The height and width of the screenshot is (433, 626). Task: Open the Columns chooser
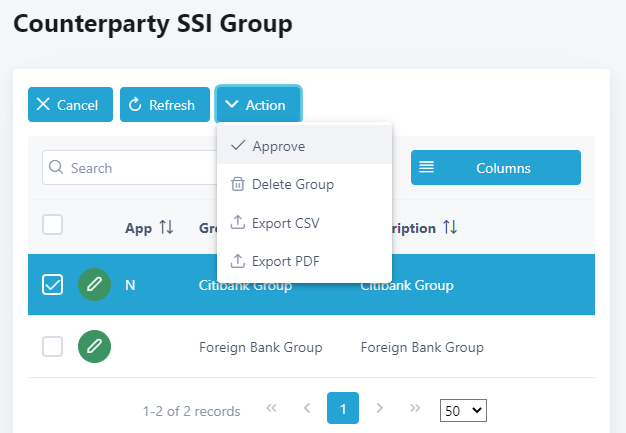[x=495, y=168]
